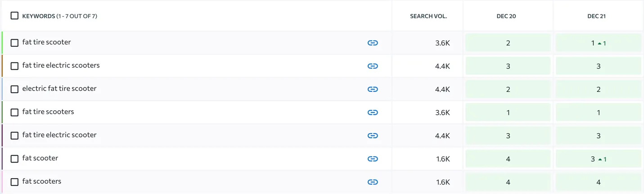
Task: Click link icon for 'electric fat tire scooter'
Action: (x=372, y=89)
